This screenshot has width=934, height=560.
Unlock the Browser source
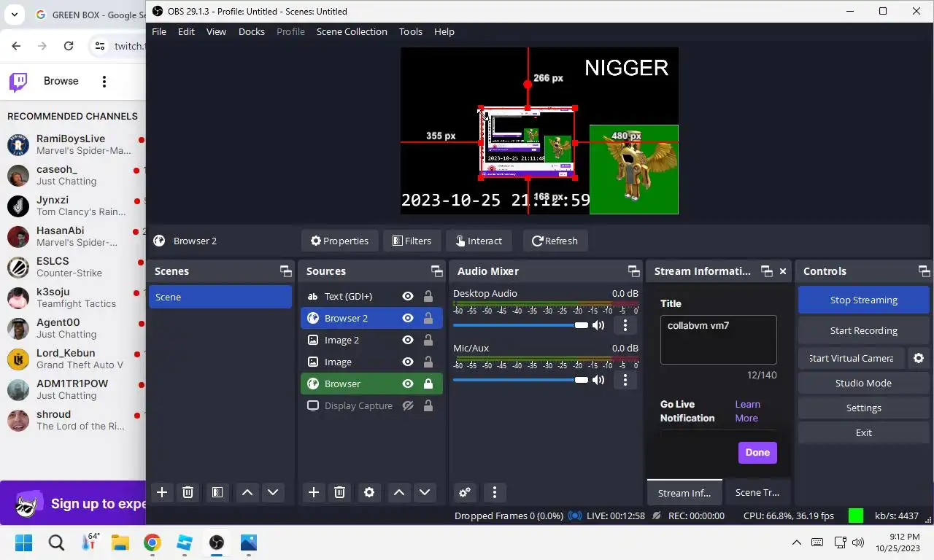point(428,384)
